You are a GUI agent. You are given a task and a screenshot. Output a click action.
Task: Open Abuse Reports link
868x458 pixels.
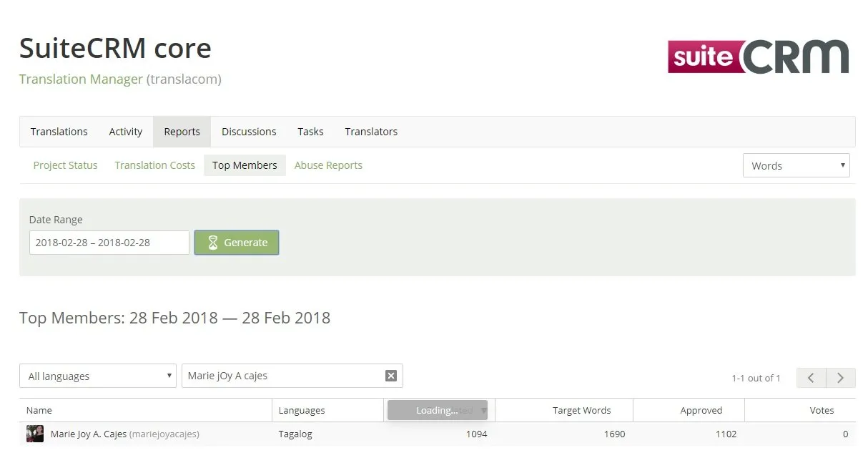pyautogui.click(x=328, y=165)
